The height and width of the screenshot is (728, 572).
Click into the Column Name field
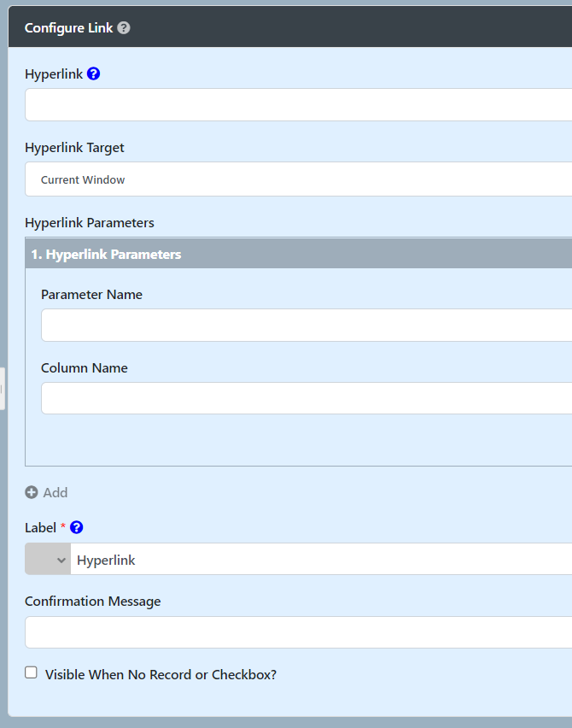pos(306,398)
